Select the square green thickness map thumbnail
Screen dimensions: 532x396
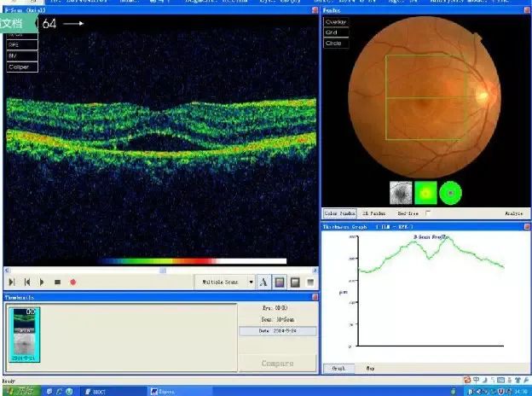pos(425,193)
